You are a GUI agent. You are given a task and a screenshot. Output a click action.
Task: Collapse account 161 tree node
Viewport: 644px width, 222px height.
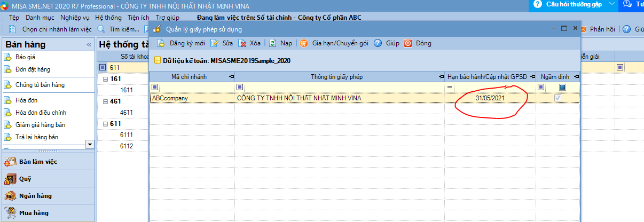pyautogui.click(x=105, y=79)
